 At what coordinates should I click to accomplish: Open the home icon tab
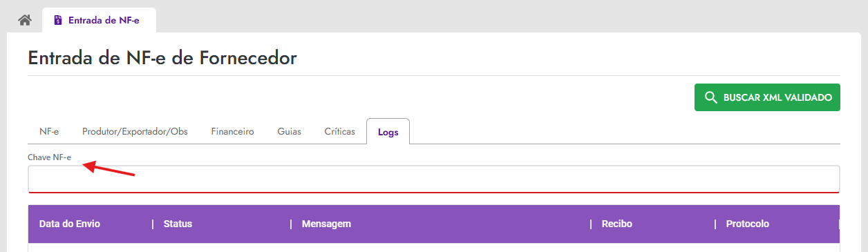(x=25, y=20)
